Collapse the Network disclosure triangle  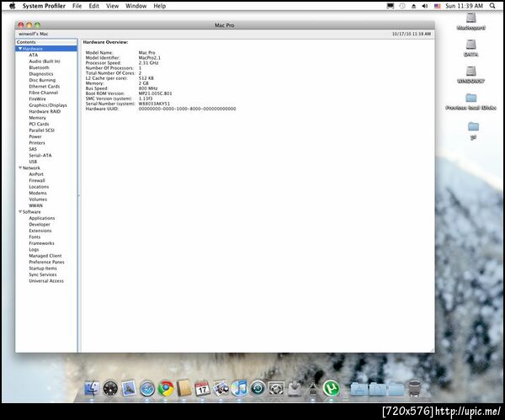(x=20, y=167)
